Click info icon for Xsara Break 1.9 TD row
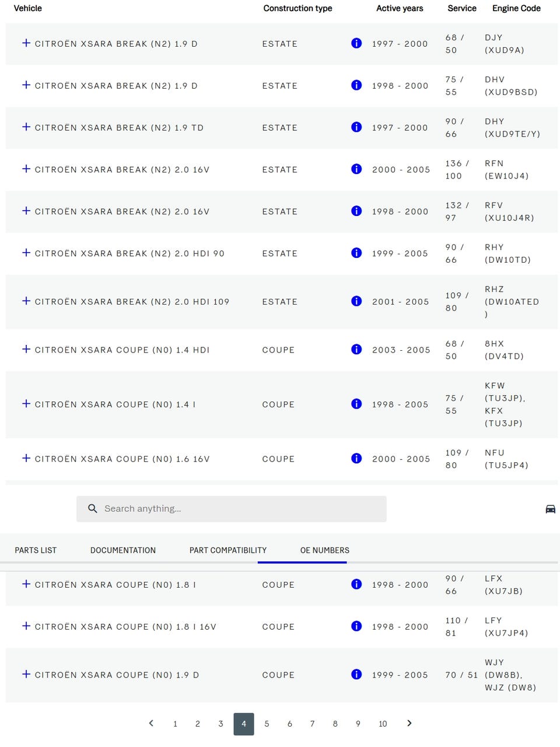This screenshot has width=560, height=747. [356, 127]
